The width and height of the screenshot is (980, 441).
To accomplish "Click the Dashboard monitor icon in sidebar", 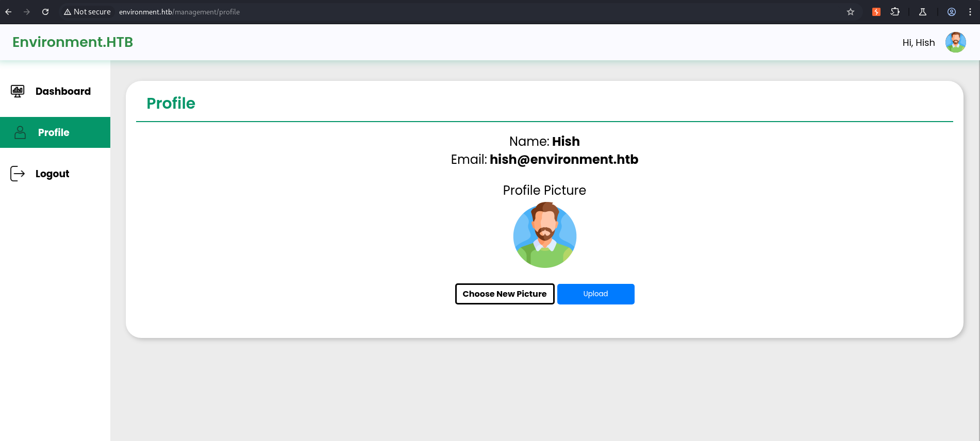I will pos(18,91).
